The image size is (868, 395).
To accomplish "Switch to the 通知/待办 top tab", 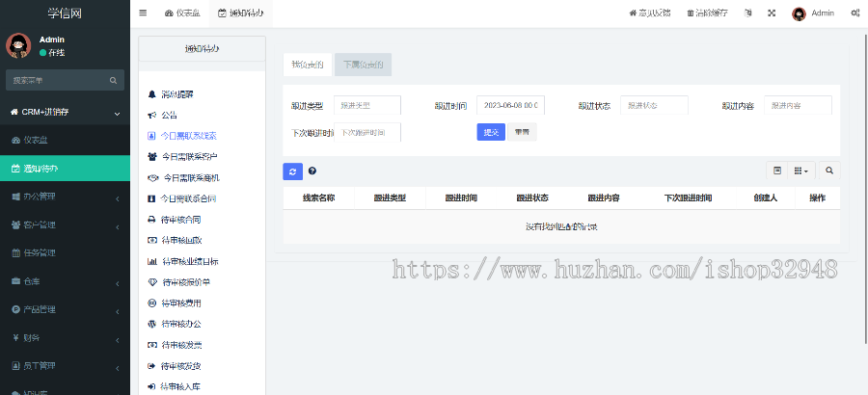I will pos(241,13).
